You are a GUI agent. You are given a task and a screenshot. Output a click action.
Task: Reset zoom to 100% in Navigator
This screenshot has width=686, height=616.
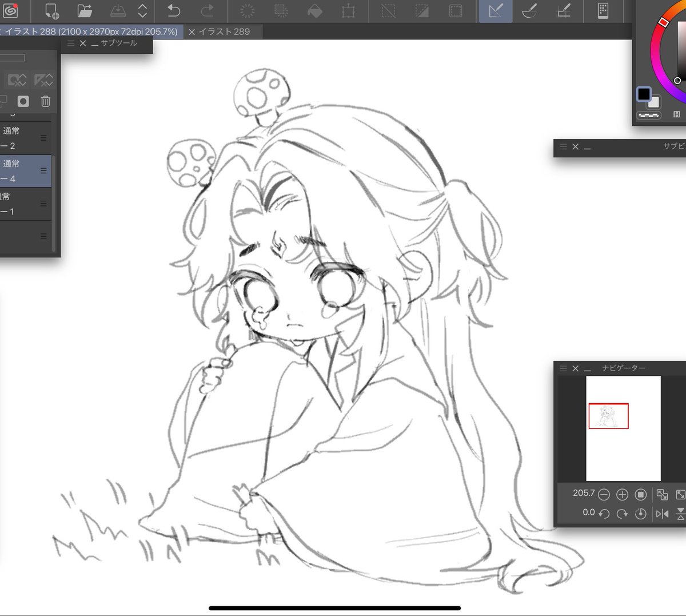tap(641, 494)
